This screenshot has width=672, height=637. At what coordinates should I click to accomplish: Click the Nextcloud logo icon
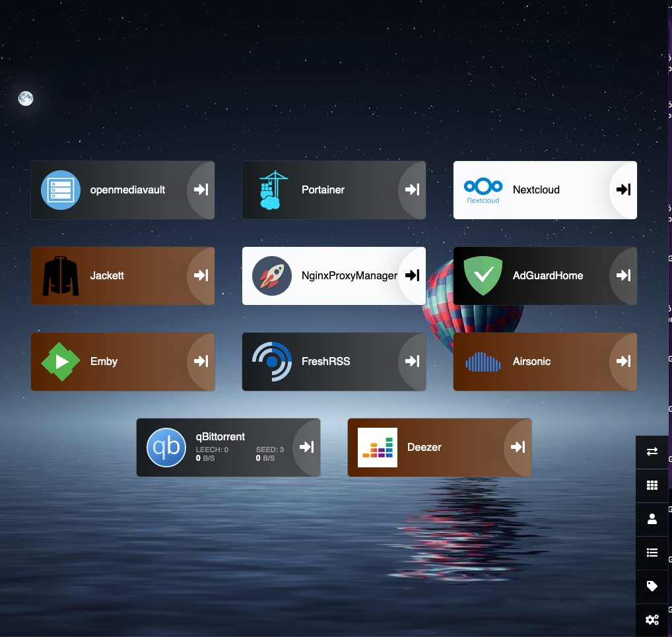coord(483,190)
